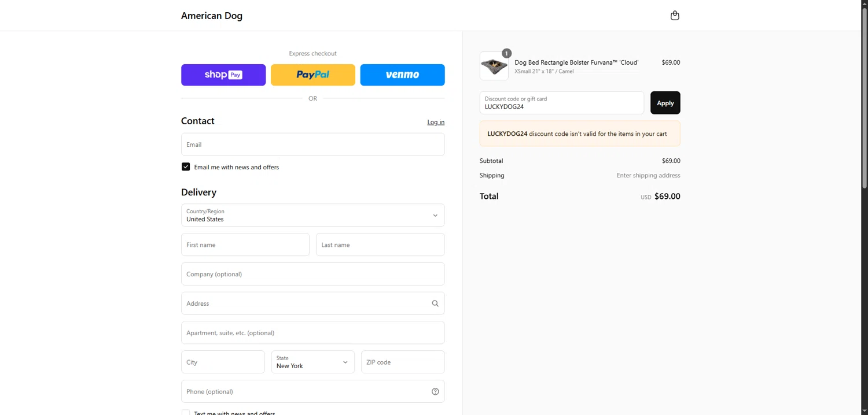This screenshot has height=415, width=868.
Task: Open the shopping bag cart icon
Action: [675, 16]
